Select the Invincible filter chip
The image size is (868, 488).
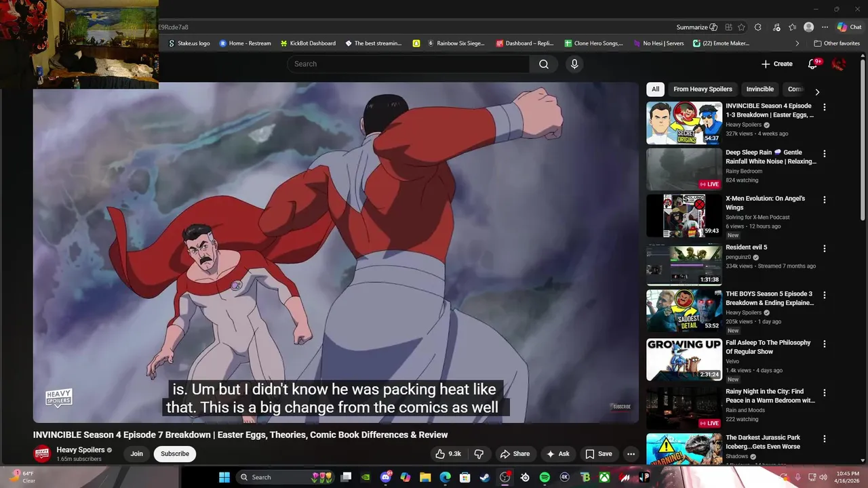click(759, 89)
